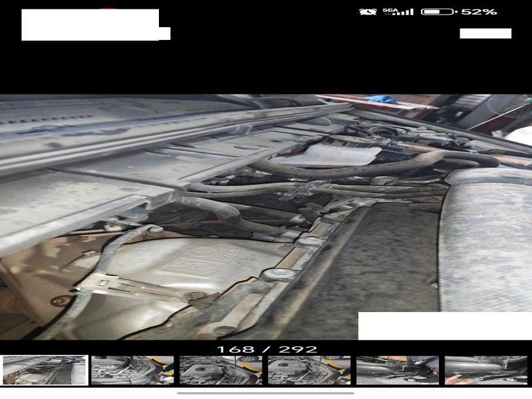Open the sixth thumbnail at right edge
Viewport: 532px width, 399px height.
[x=486, y=370]
